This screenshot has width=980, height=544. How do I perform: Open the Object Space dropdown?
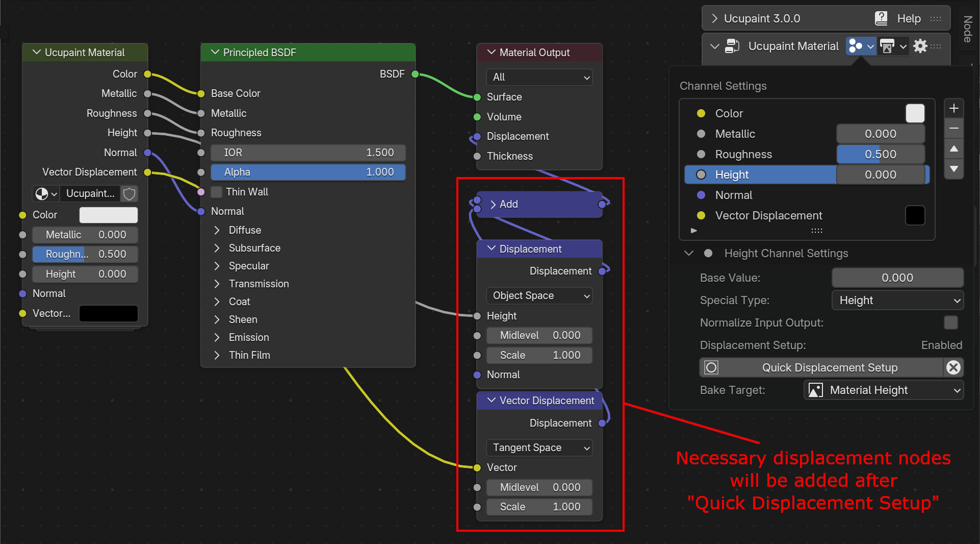[539, 295]
